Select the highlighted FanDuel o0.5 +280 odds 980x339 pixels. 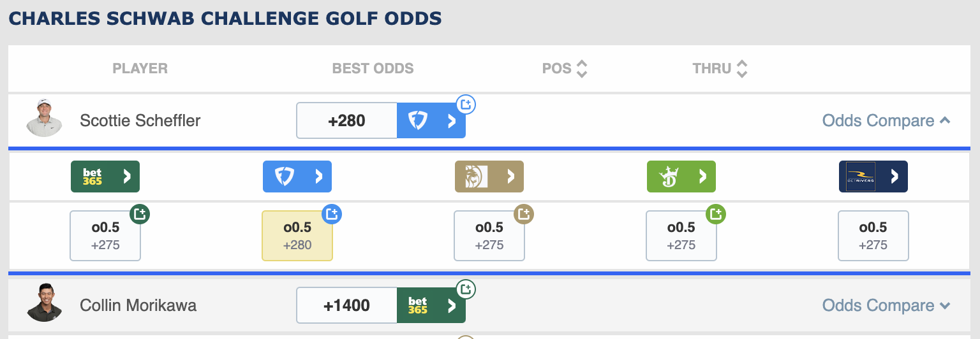pos(297,236)
